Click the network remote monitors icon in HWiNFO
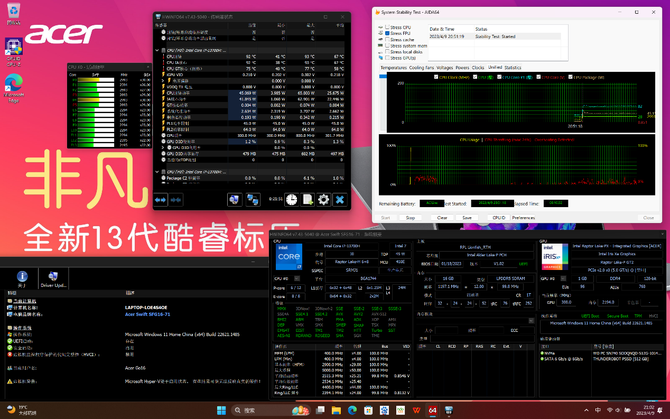The image size is (670, 419). tap(253, 199)
